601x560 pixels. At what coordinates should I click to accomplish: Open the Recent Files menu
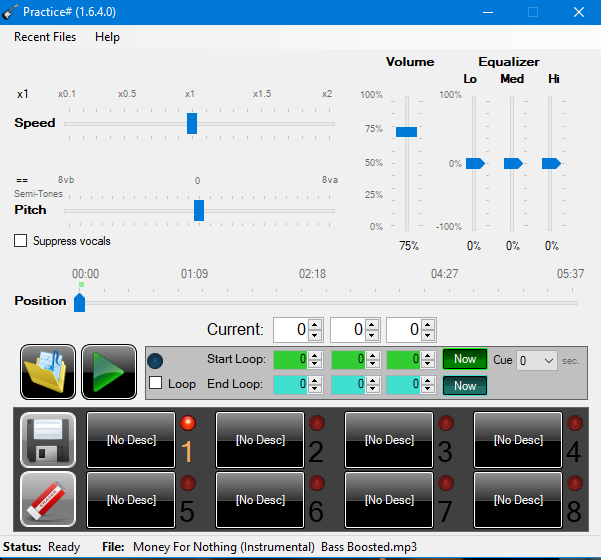point(45,37)
